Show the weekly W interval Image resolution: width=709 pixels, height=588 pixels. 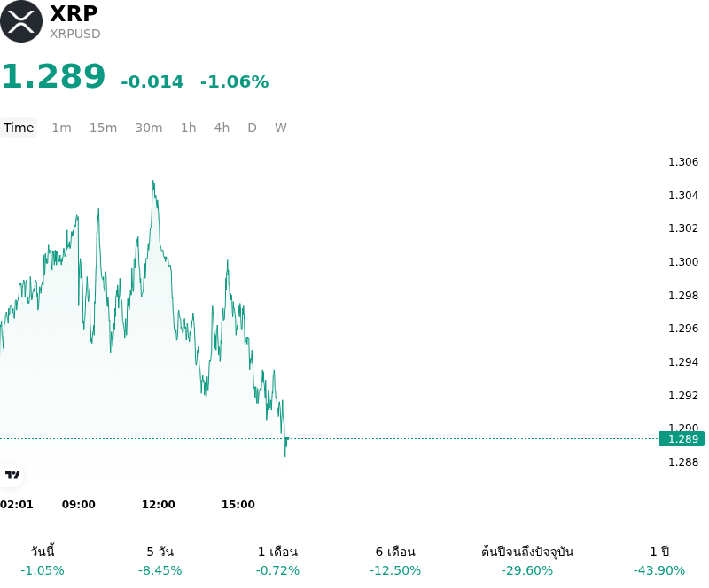[x=281, y=128]
